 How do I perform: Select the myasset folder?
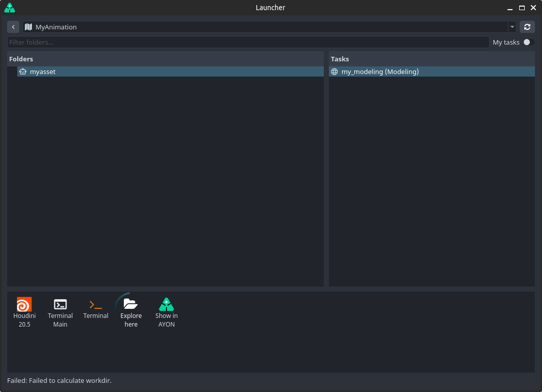click(43, 72)
